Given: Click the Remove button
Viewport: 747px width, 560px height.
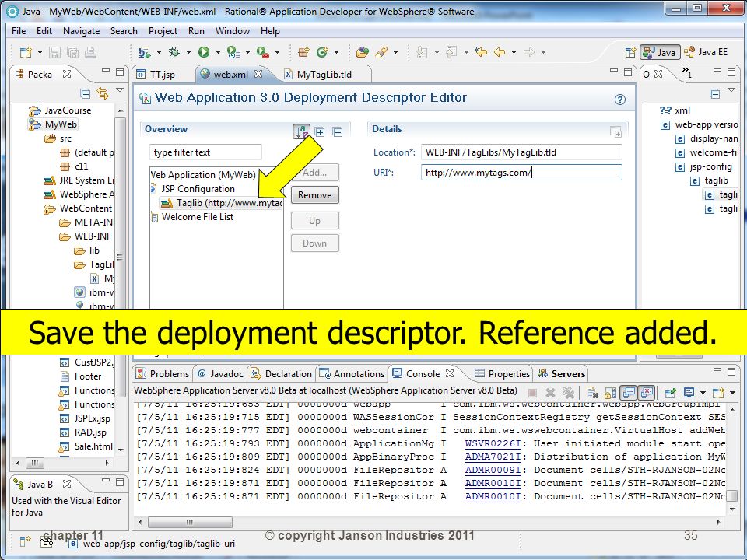Looking at the screenshot, I should [x=315, y=194].
